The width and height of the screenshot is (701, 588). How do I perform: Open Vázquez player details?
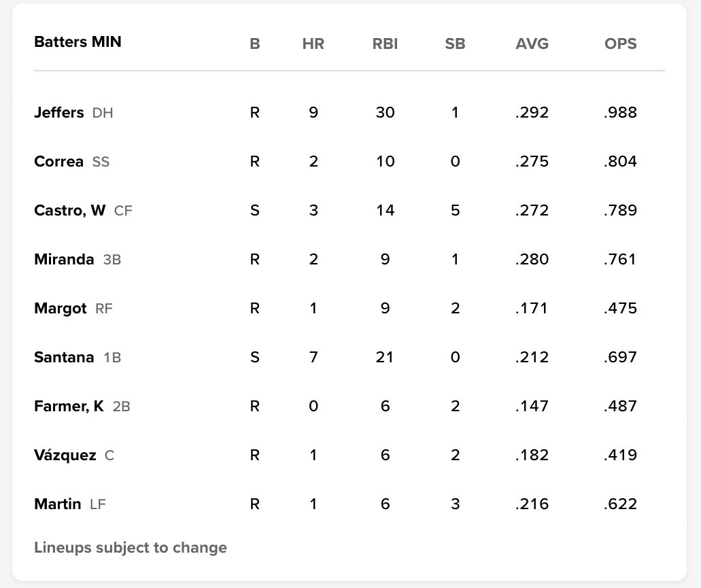(65, 455)
